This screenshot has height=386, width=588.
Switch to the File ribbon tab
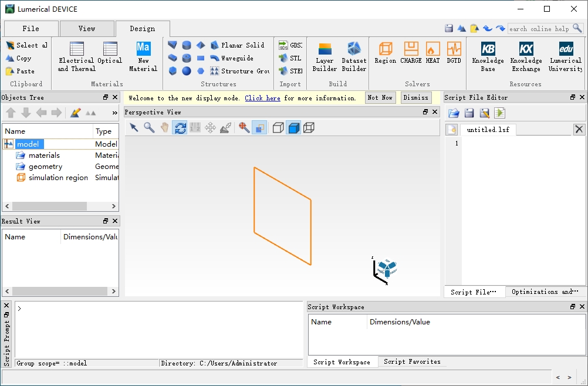pyautogui.click(x=31, y=28)
